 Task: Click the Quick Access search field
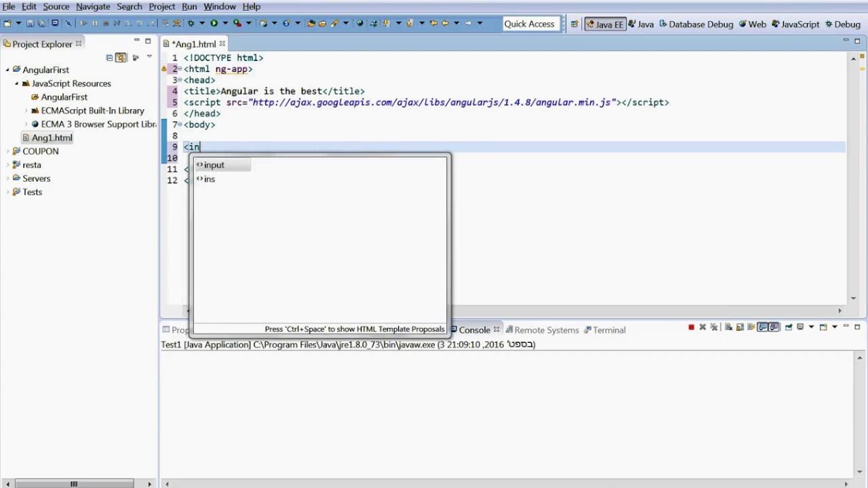(530, 24)
